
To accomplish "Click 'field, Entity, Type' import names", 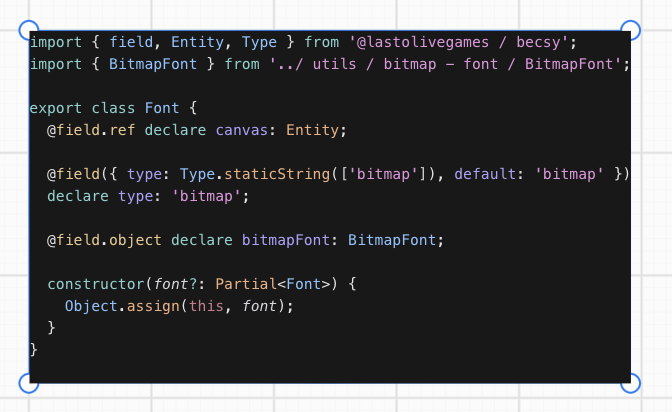I will click(193, 42).
